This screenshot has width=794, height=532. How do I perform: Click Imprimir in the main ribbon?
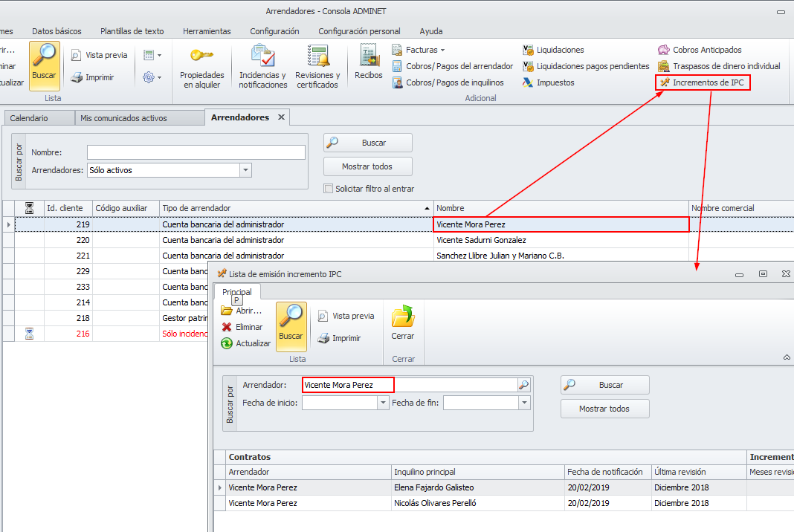coord(93,77)
